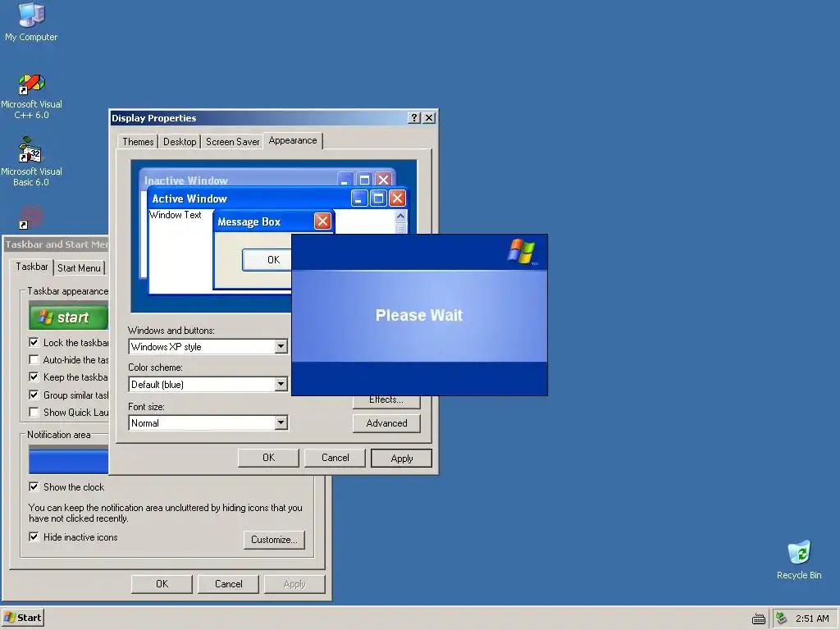
Task: Click Customize... in Notification area
Action: (x=274, y=540)
